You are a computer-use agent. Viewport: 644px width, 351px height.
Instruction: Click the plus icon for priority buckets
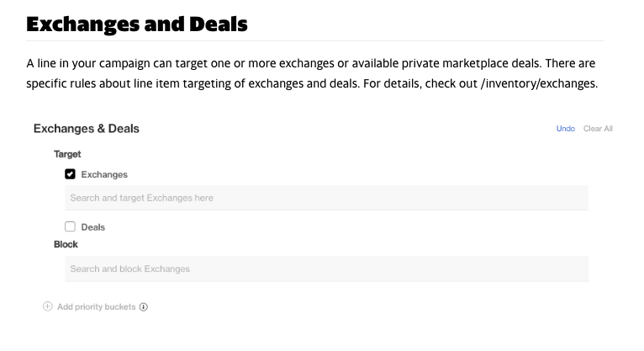(x=48, y=306)
